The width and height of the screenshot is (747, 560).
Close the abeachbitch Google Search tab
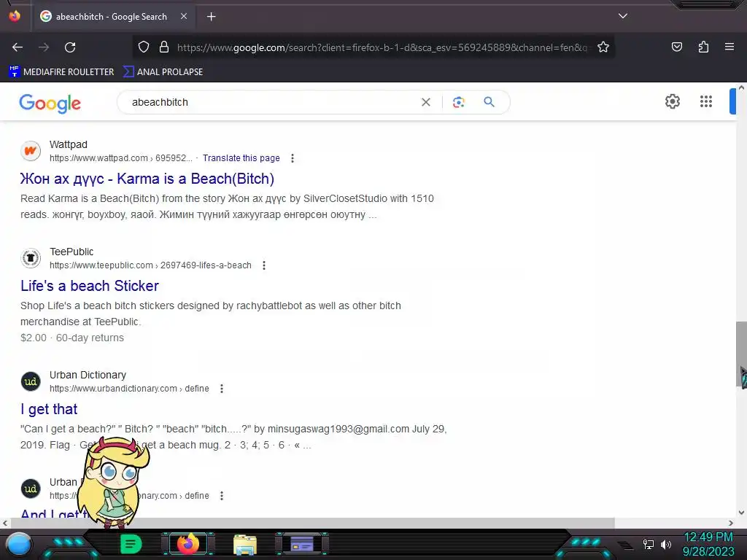[x=184, y=16]
